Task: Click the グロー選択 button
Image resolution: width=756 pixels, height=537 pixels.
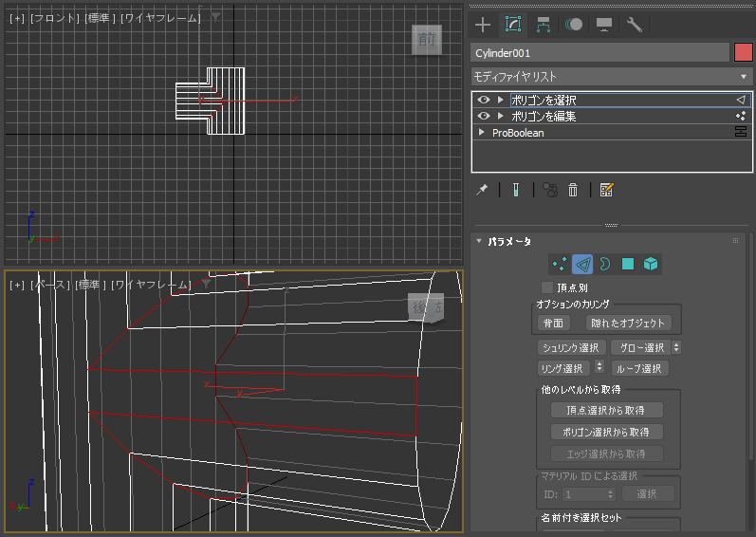Action: (641, 347)
